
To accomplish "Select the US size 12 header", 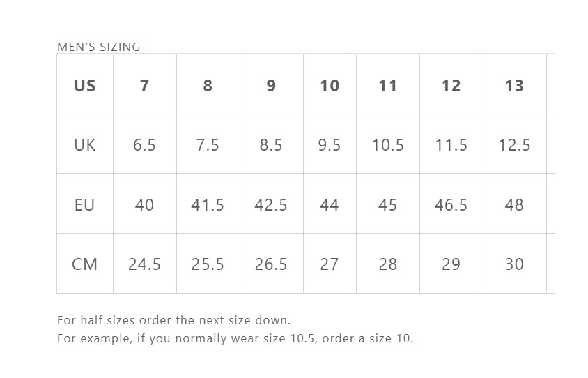I will tap(451, 84).
